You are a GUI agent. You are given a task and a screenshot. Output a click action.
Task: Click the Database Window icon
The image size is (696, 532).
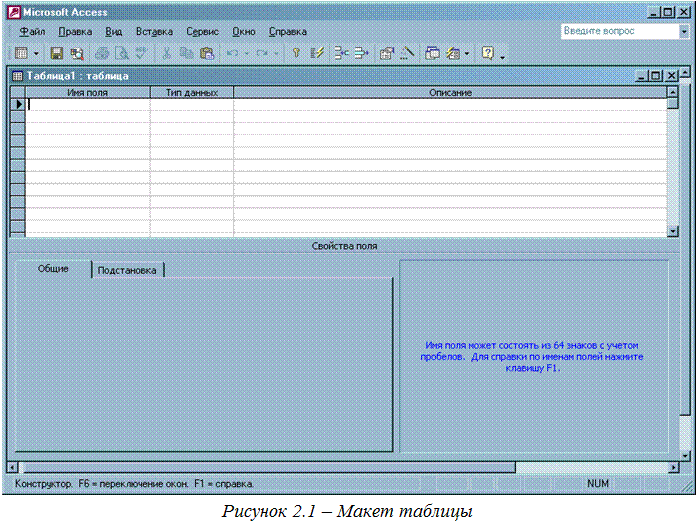pos(432,54)
